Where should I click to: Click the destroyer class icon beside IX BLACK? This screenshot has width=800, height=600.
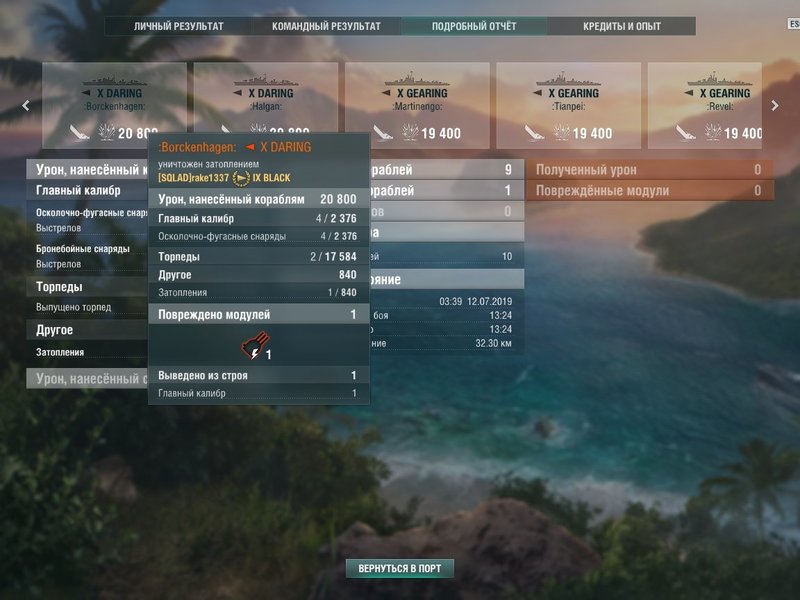[x=241, y=178]
